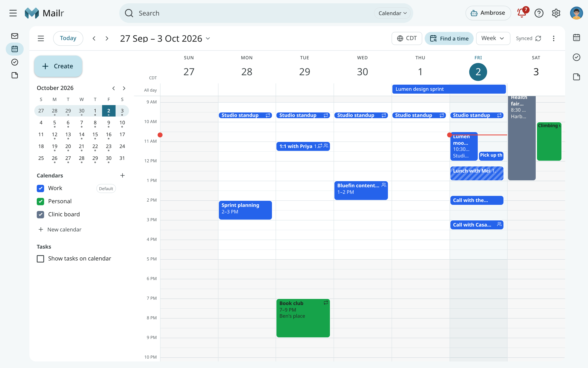Show next month in mini calendar
Image resolution: width=588 pixels, height=368 pixels.
[124, 88]
